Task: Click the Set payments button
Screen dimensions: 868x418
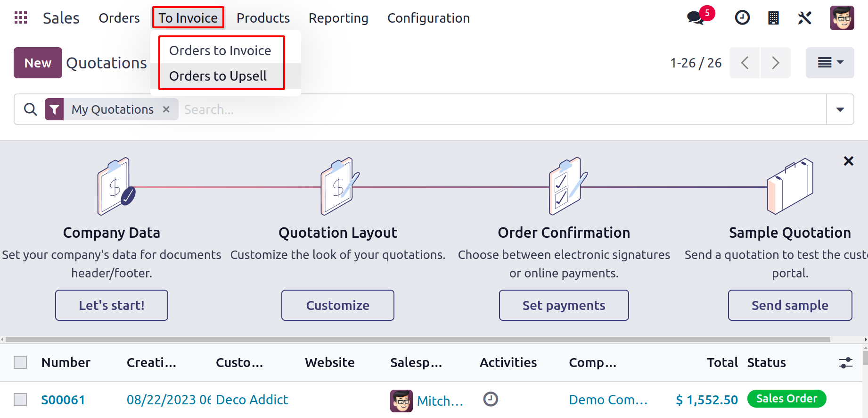Action: [564, 305]
